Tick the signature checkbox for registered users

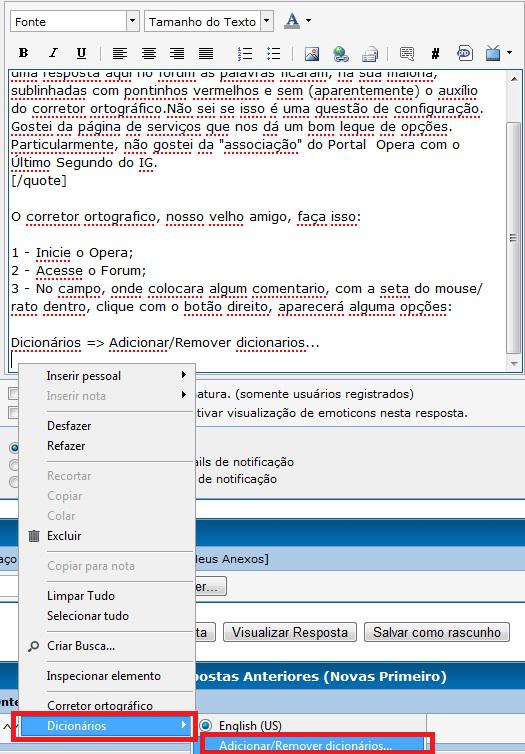[13, 394]
